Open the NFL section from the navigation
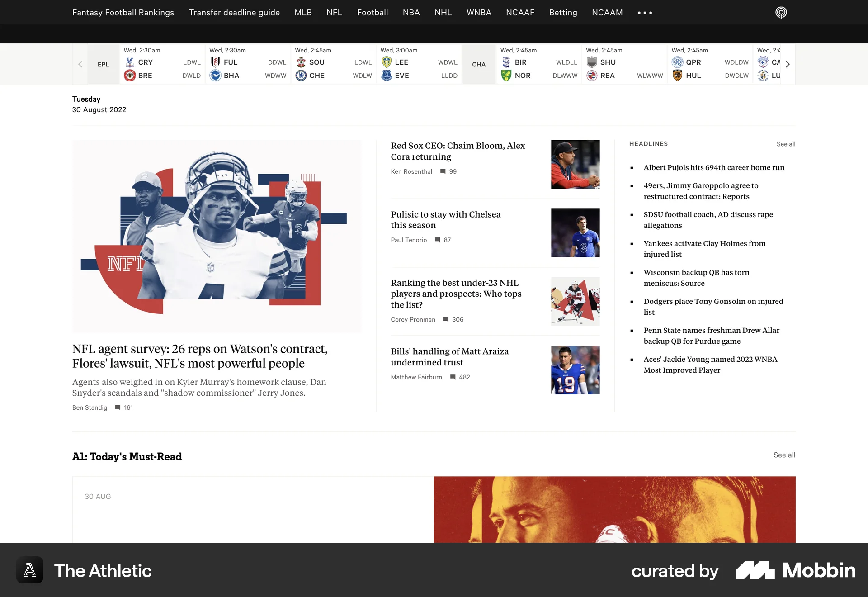 [x=334, y=13]
